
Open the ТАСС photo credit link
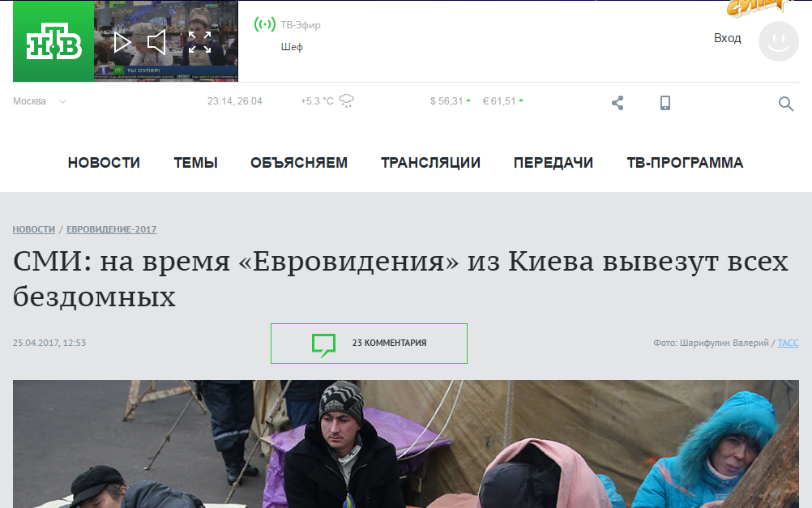click(788, 343)
